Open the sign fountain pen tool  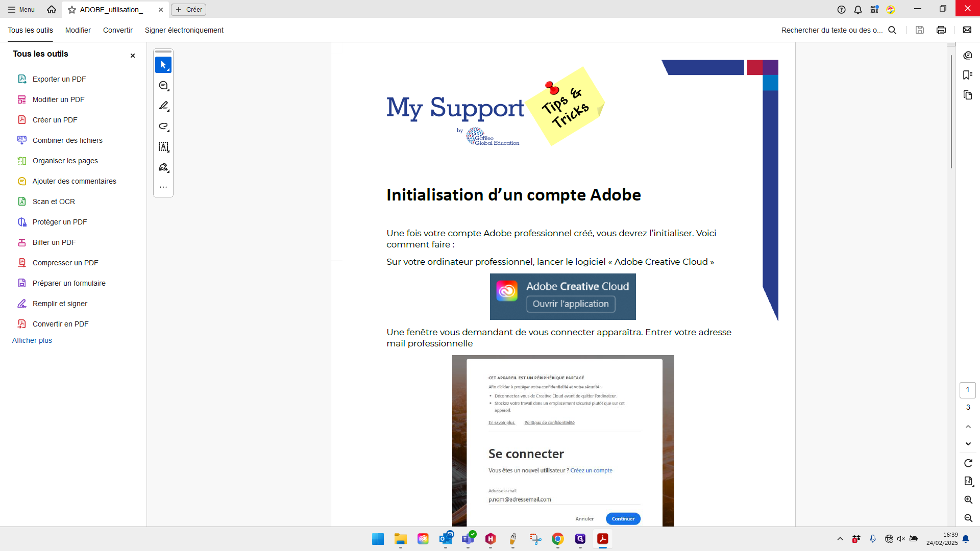pyautogui.click(x=163, y=167)
